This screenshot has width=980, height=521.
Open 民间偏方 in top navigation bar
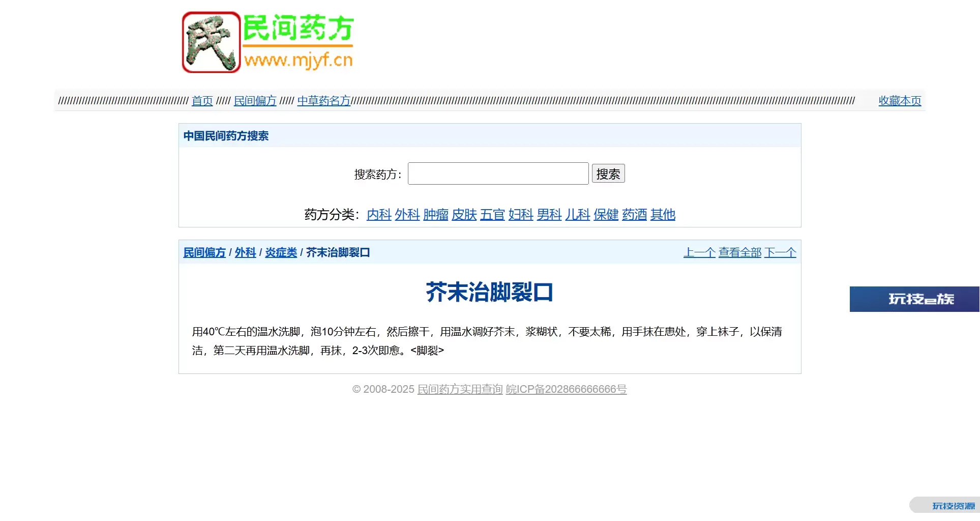click(255, 101)
